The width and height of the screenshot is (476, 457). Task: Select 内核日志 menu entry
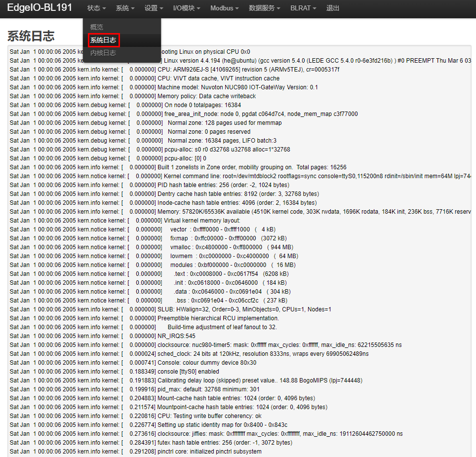pos(103,53)
